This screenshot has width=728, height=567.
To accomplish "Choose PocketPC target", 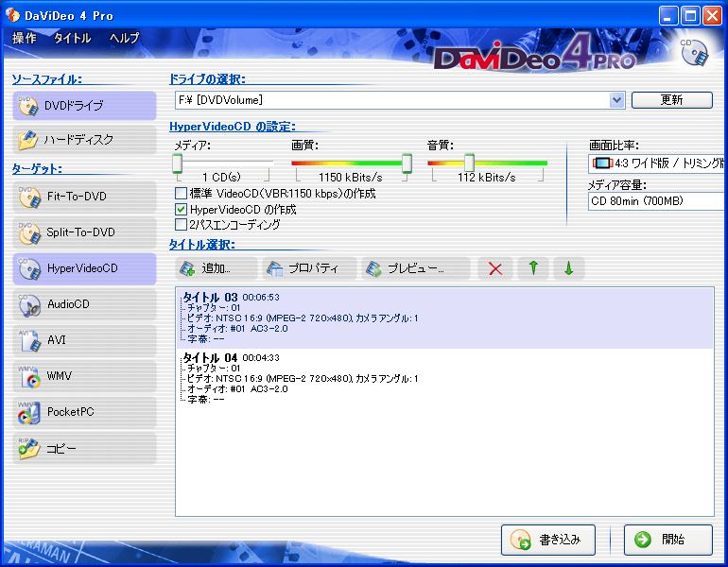I will coord(84,412).
